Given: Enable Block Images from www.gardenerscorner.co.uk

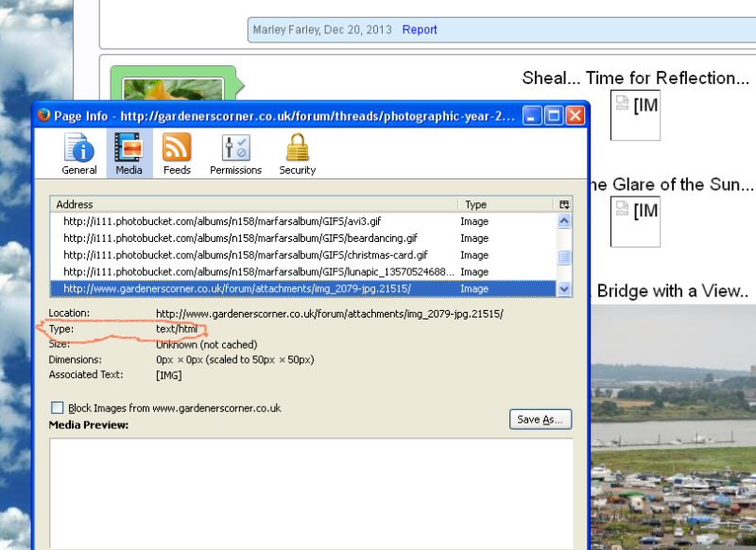Looking at the screenshot, I should [x=58, y=408].
